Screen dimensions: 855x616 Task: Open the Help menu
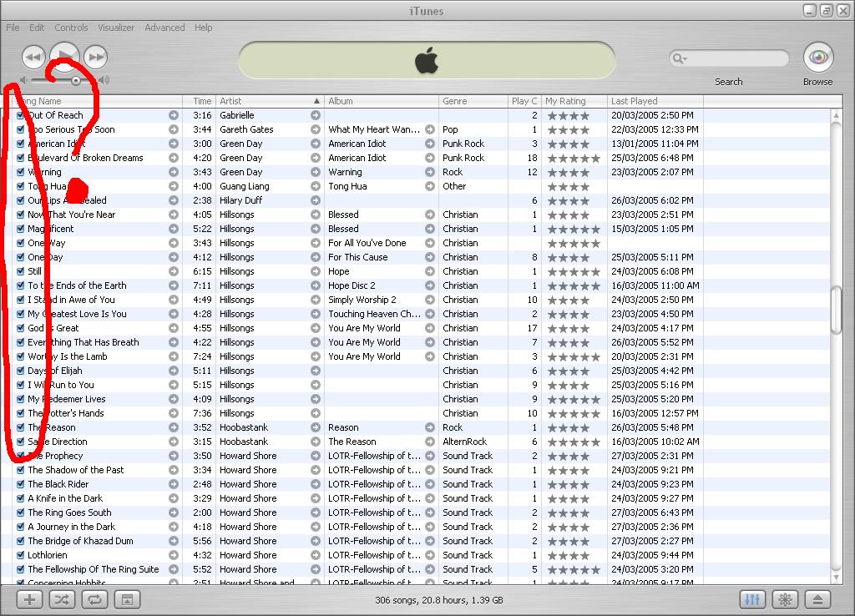[204, 28]
